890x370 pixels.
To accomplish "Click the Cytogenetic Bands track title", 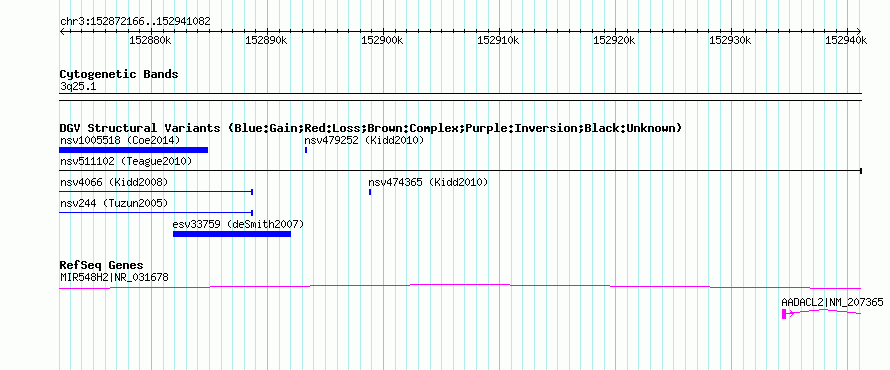I will 119,74.
